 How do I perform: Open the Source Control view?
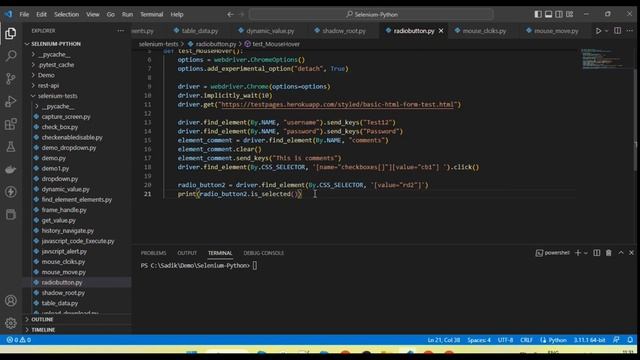coord(11,78)
